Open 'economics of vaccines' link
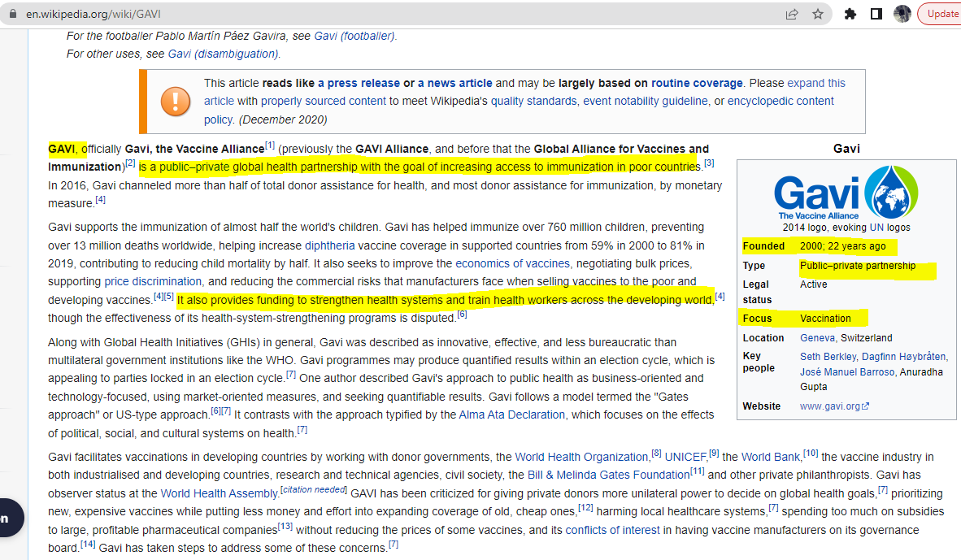The height and width of the screenshot is (560, 961). pos(512,263)
